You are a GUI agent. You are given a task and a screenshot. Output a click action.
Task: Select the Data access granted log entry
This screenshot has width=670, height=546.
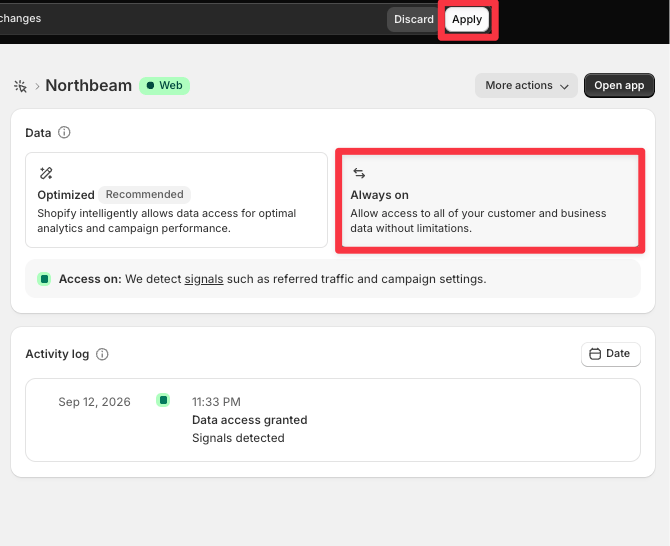pos(250,420)
